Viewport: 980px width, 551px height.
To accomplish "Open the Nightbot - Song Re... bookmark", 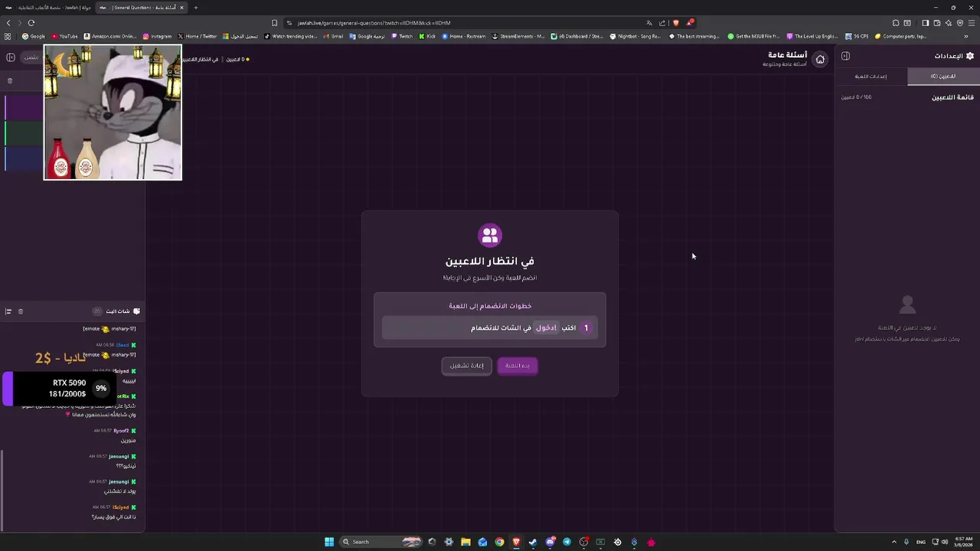I will point(635,36).
